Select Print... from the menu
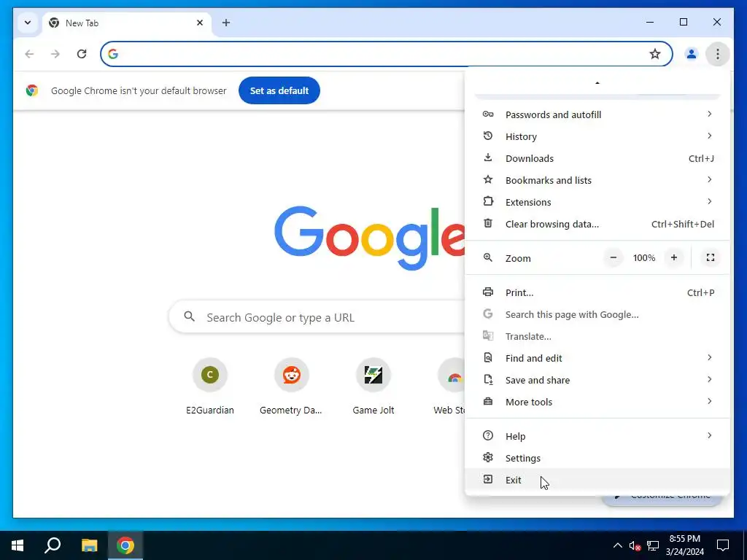The width and height of the screenshot is (747, 560). click(597, 292)
